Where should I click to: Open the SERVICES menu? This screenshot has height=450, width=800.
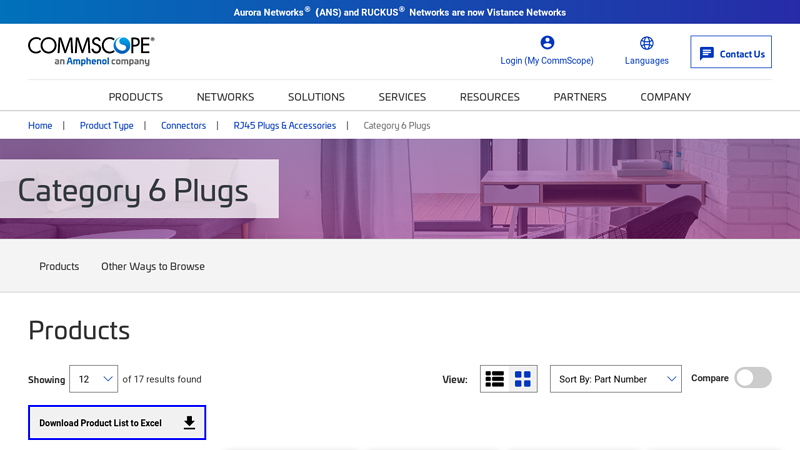point(402,97)
